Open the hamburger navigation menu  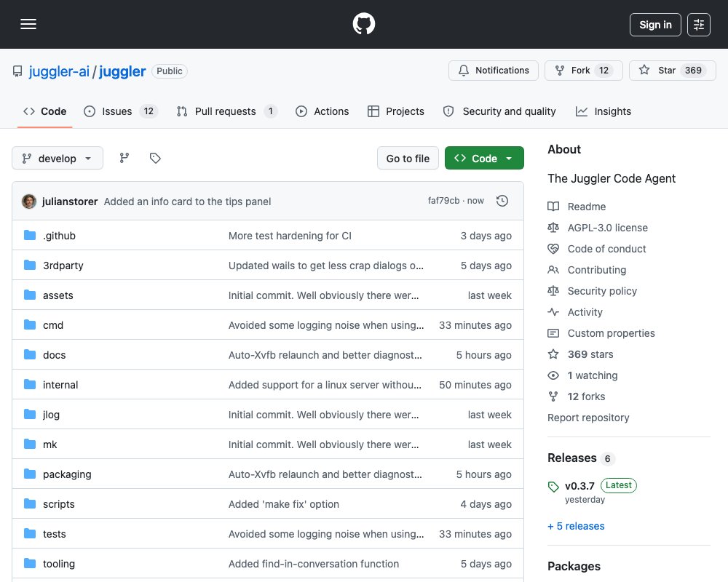click(28, 24)
